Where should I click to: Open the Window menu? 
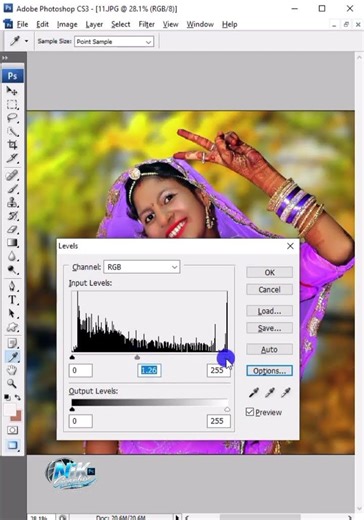coord(200,24)
